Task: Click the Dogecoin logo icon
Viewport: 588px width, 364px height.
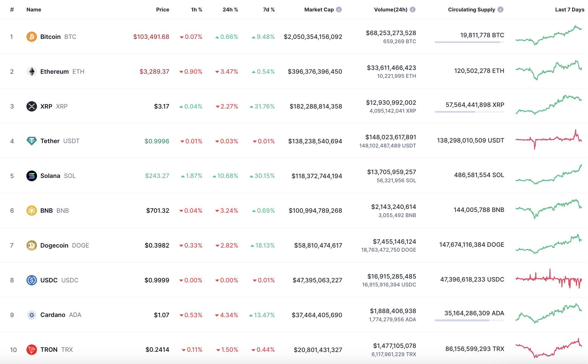Action: pyautogui.click(x=32, y=245)
